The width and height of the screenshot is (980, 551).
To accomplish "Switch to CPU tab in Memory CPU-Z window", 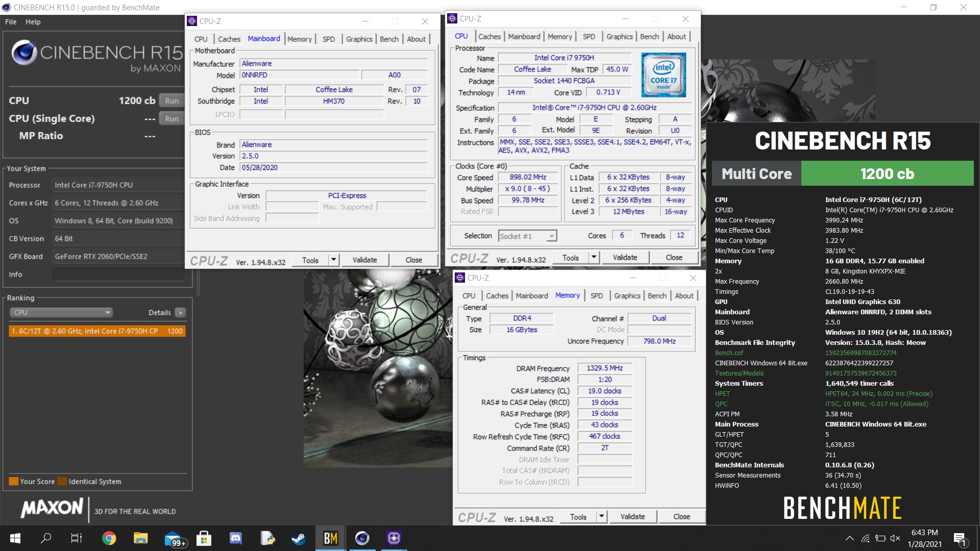I will coord(469,295).
